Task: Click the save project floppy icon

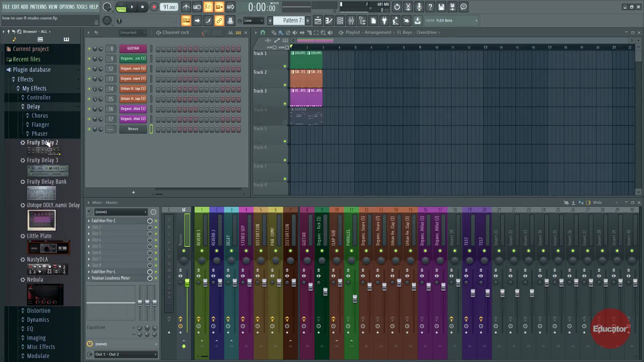Action: point(441,7)
